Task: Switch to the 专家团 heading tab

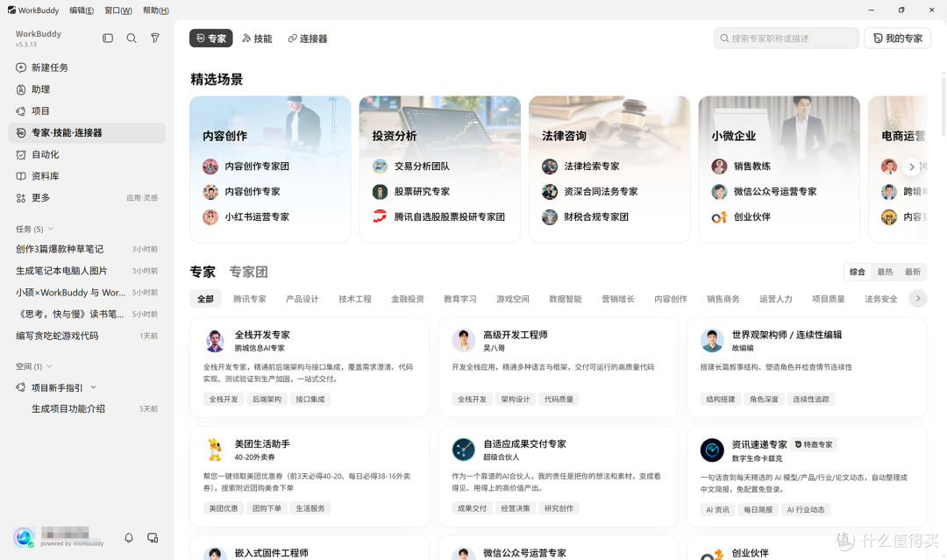Action: point(248,273)
